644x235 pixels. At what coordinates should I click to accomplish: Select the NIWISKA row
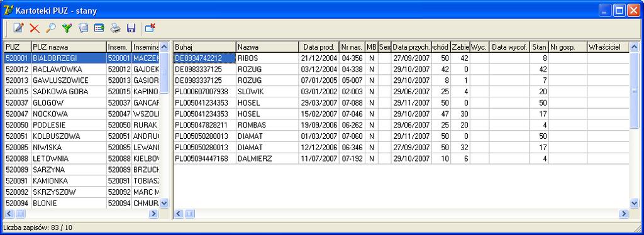82,147
